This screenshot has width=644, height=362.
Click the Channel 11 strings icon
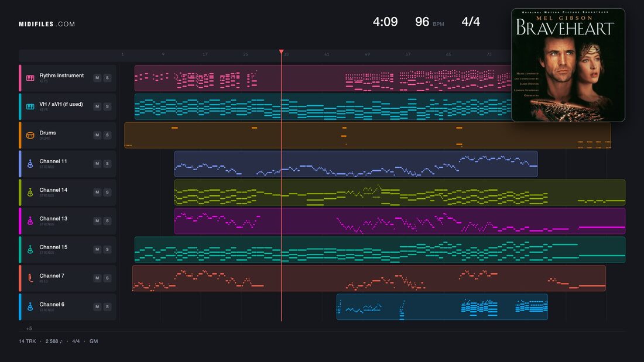coord(30,164)
